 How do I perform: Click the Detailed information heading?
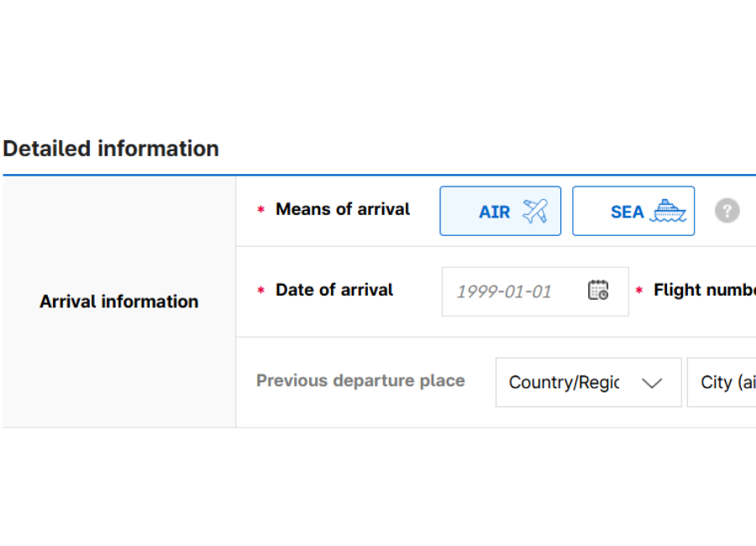(x=111, y=149)
